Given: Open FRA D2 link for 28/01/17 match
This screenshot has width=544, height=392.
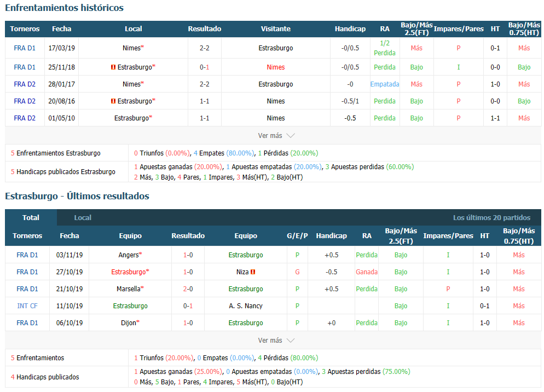Looking at the screenshot, I should (x=25, y=84).
